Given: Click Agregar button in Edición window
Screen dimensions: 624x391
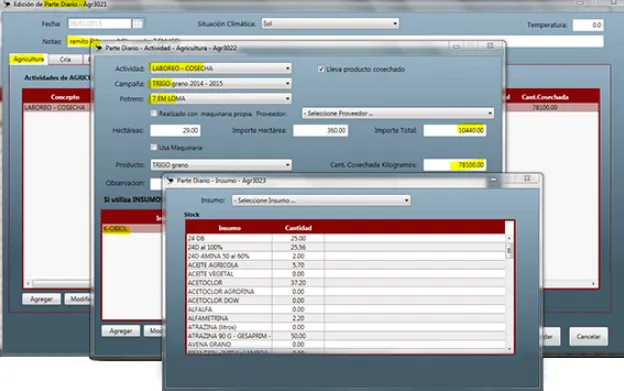Looking at the screenshot, I should [41, 299].
